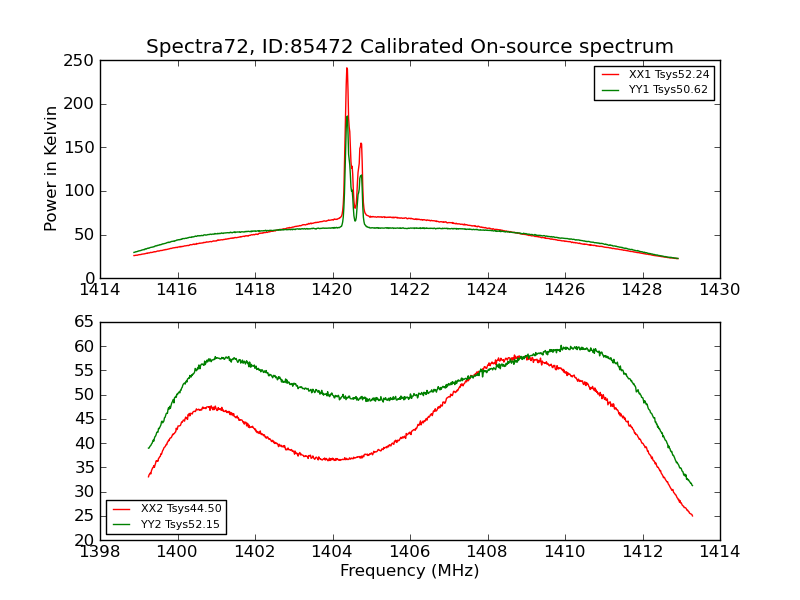The height and width of the screenshot is (600, 800).
Task: Click the x-axis tick label 1404 in bottom plot
Action: tap(332, 552)
